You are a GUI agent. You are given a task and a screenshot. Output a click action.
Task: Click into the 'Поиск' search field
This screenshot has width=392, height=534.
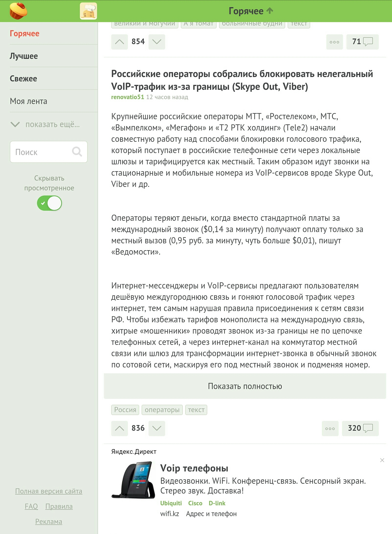40,152
